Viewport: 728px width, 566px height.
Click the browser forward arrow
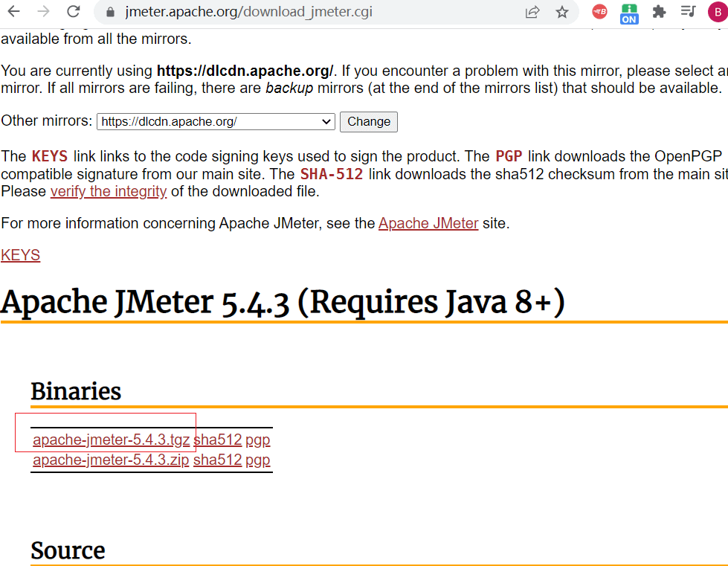point(43,11)
